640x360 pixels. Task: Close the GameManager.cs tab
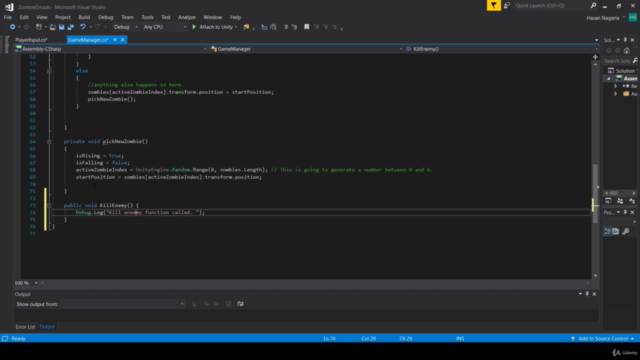click(x=122, y=40)
